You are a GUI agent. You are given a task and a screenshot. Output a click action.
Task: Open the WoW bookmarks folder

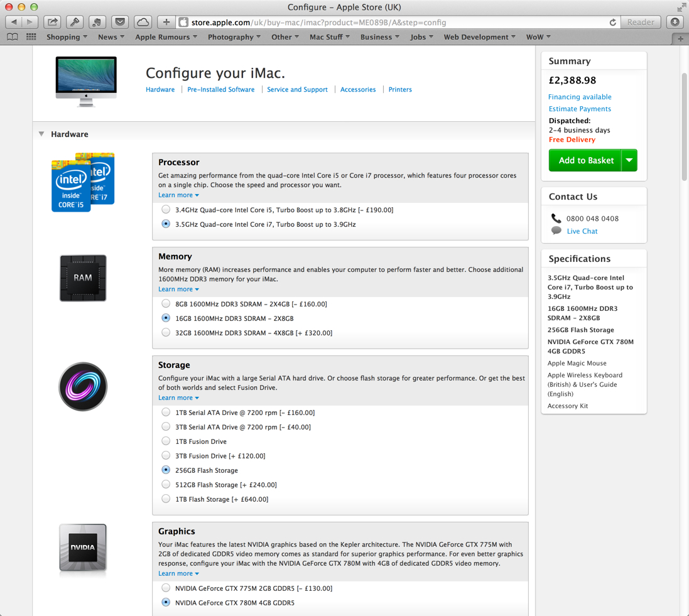[x=538, y=37]
